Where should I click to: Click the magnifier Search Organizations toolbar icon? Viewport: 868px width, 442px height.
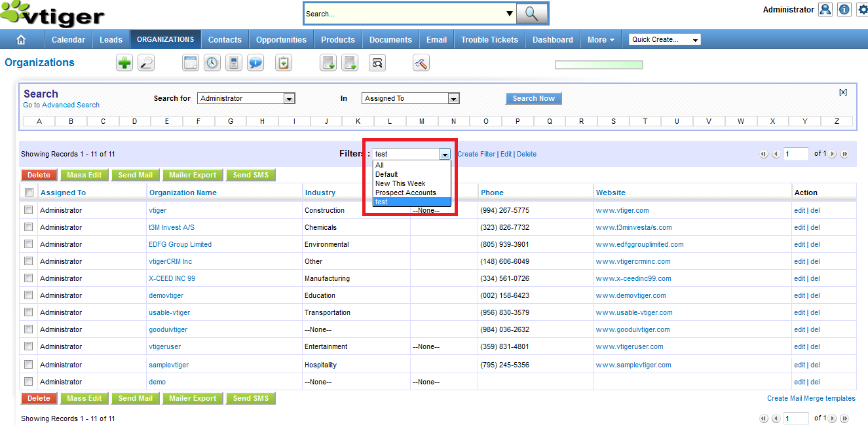(x=146, y=63)
